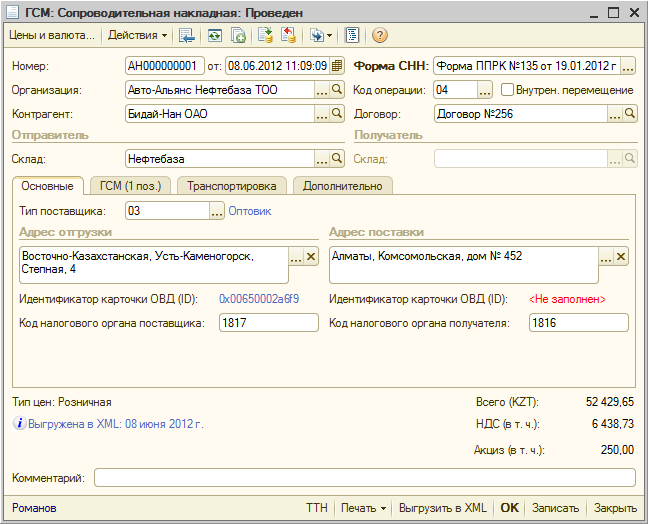This screenshot has height=524, width=648.
Task: Click the magnifier icon beside Контрагент field
Action: [337, 114]
